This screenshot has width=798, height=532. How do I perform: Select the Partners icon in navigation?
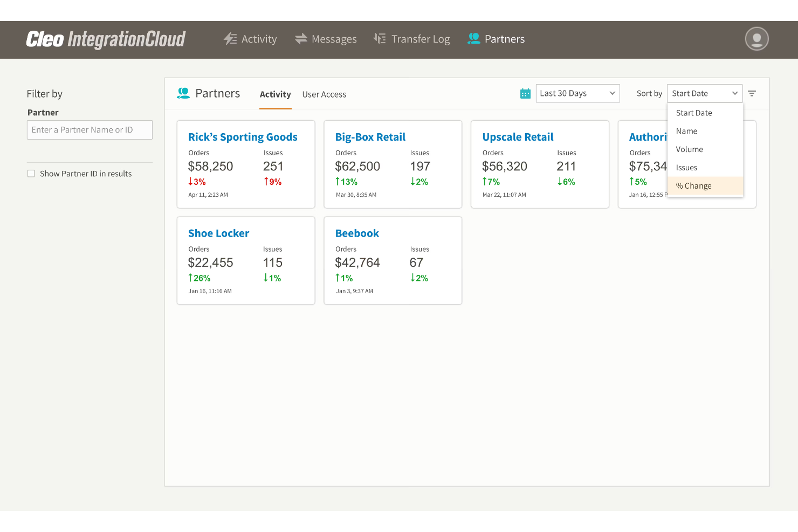(473, 38)
